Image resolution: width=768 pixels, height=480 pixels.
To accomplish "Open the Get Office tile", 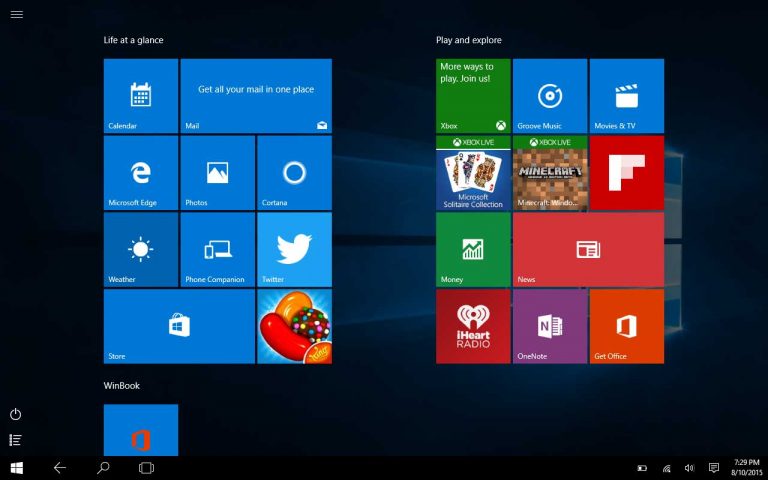I will (x=627, y=327).
